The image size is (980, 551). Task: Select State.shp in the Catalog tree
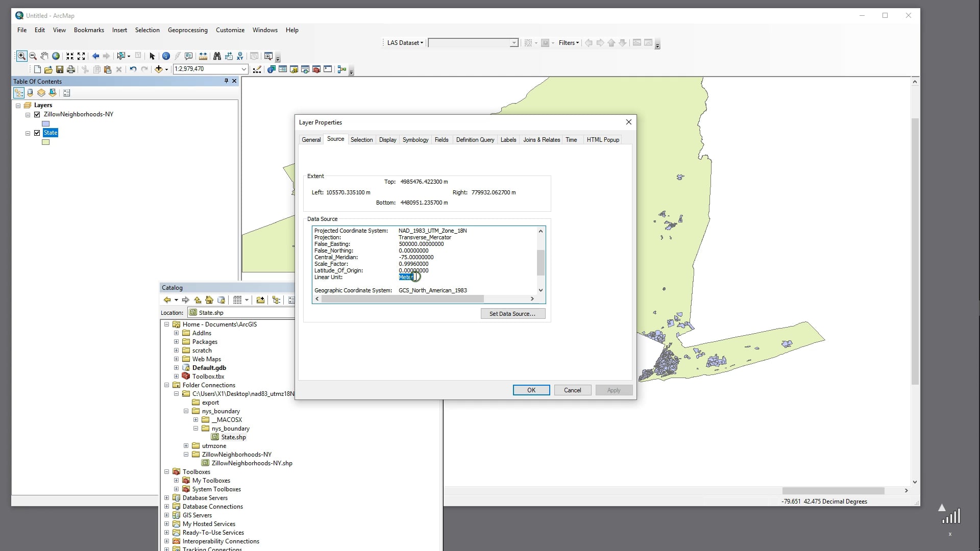coord(233,437)
